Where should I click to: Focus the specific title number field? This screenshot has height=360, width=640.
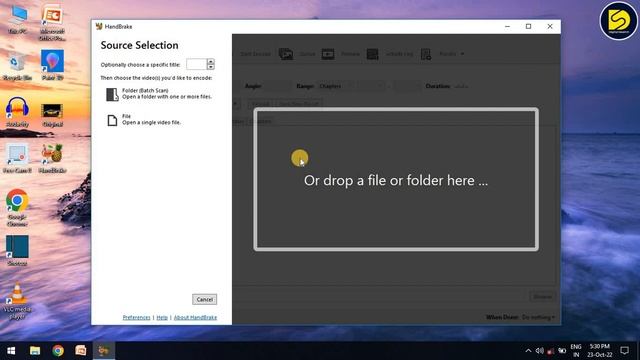[x=196, y=64]
